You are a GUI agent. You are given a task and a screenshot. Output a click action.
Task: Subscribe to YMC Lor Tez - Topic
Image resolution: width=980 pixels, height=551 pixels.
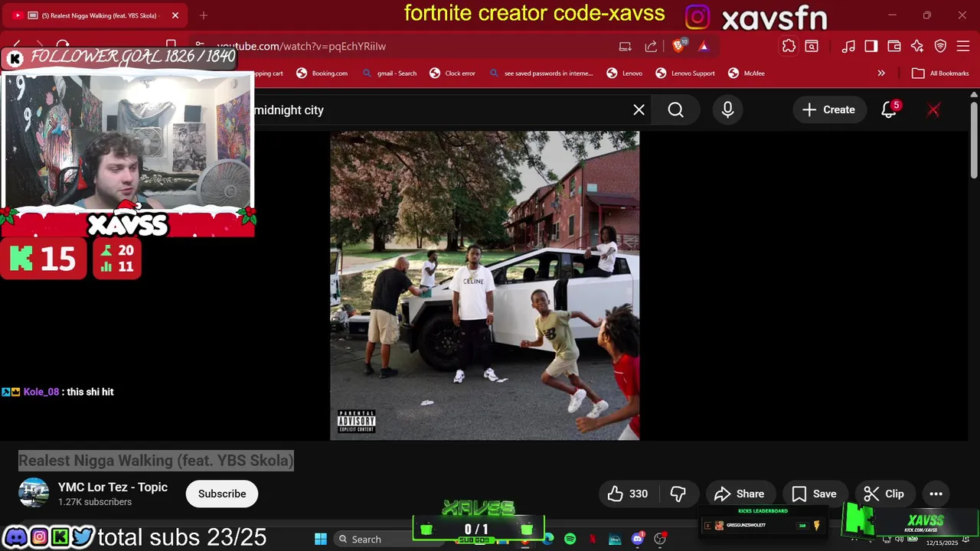[222, 494]
